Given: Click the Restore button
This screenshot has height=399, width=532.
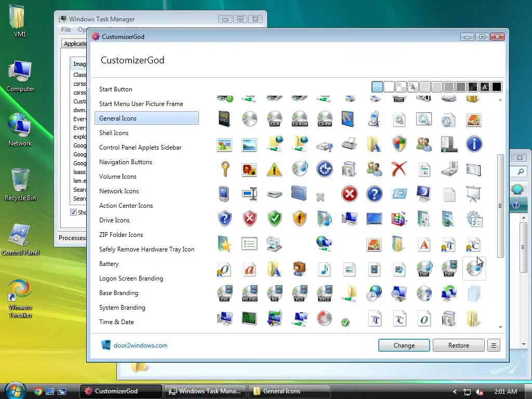Looking at the screenshot, I should 459,345.
